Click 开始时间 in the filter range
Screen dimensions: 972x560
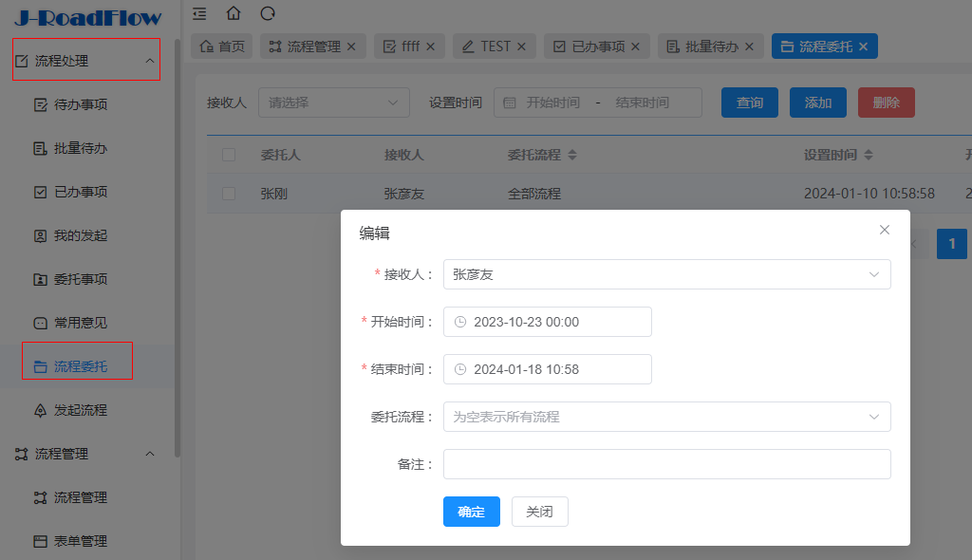[553, 103]
